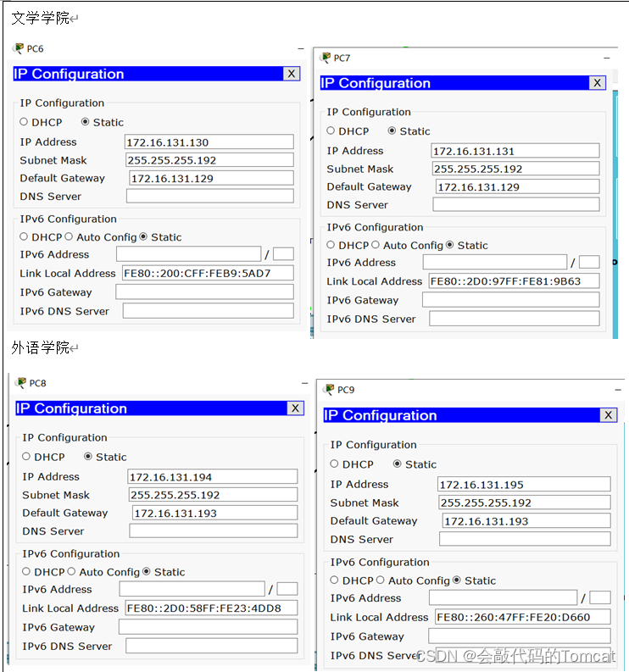Viewport: 629px width, 672px height.
Task: Choose IPv6 DHCP option on PC9
Action: click(335, 580)
